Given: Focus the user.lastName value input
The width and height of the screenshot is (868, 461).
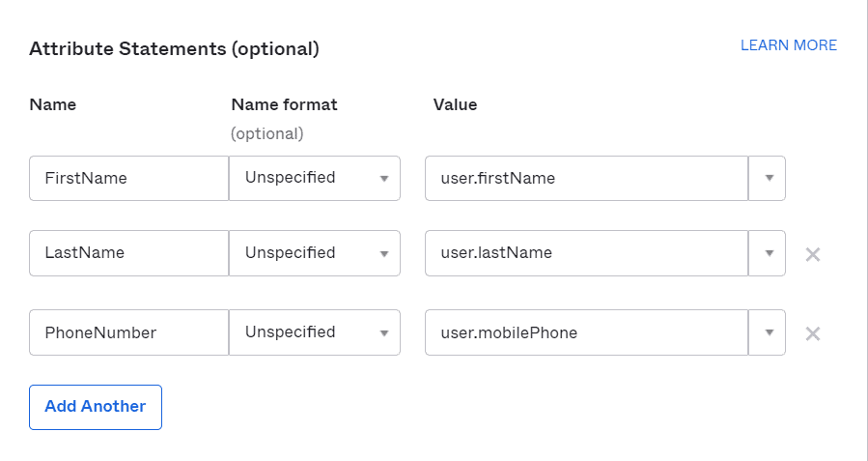Looking at the screenshot, I should 586,253.
